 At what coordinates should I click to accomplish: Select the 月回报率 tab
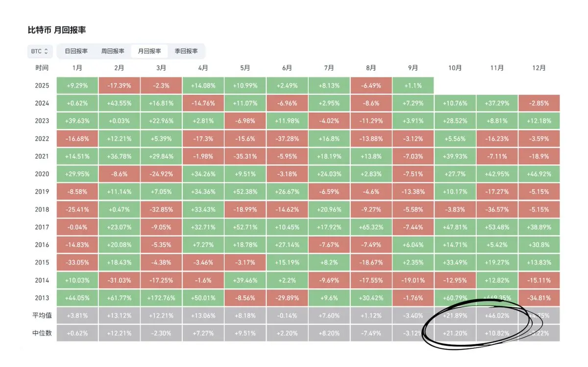[149, 51]
